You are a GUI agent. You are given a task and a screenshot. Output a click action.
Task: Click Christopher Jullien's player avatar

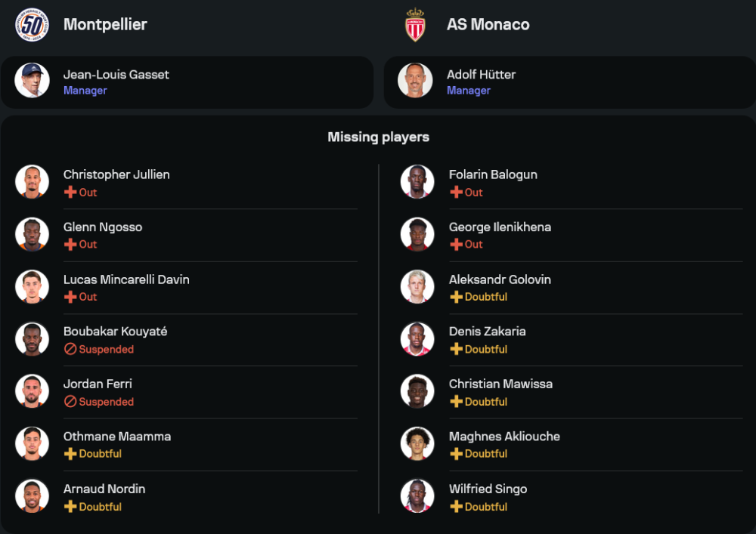(x=32, y=182)
